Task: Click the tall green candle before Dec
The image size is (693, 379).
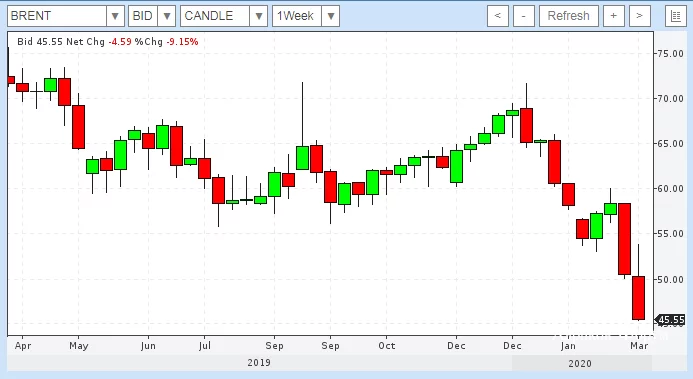Action: pos(457,167)
